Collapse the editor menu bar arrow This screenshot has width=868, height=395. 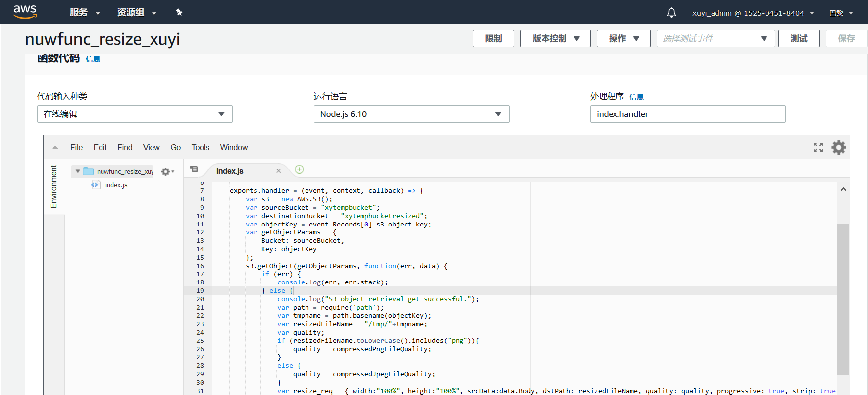[x=55, y=147]
